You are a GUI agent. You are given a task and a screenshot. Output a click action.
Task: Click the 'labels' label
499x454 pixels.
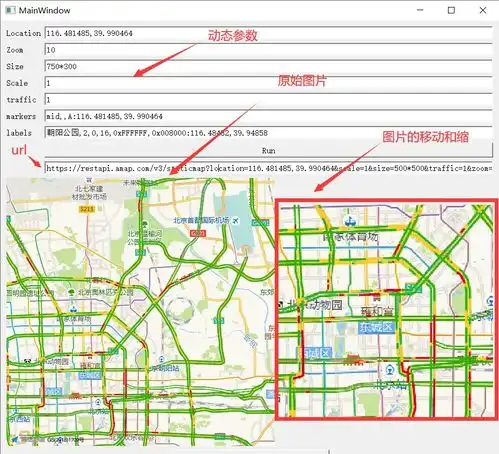click(19, 133)
